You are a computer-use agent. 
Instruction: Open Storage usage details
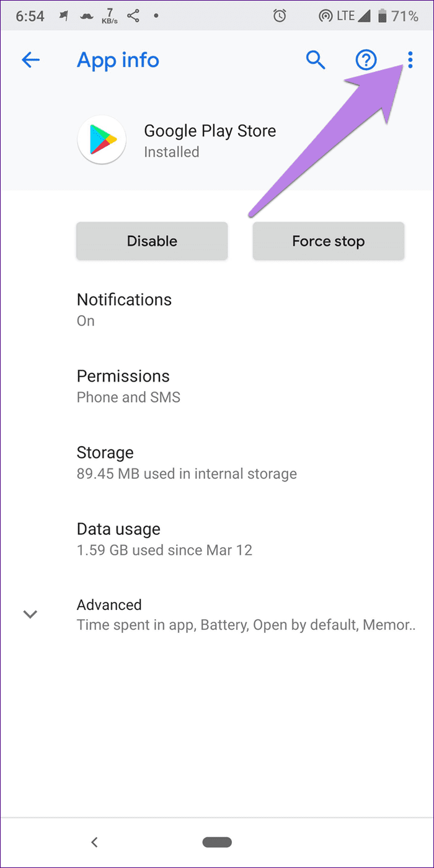(x=186, y=463)
